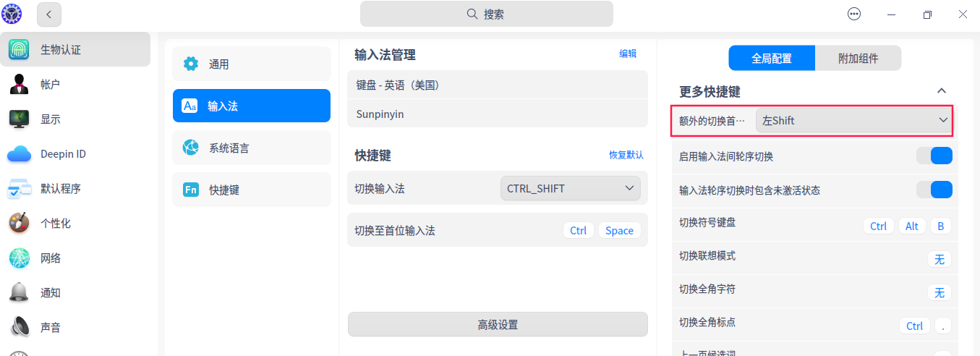Go back with the back arrow button
The width and height of the screenshot is (980, 356).
tap(49, 14)
